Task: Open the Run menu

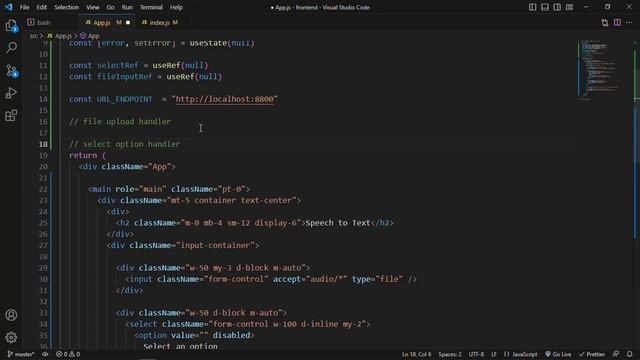Action: [x=127, y=7]
